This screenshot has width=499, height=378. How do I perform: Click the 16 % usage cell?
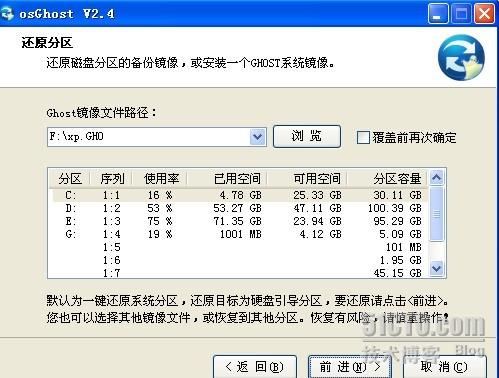160,195
